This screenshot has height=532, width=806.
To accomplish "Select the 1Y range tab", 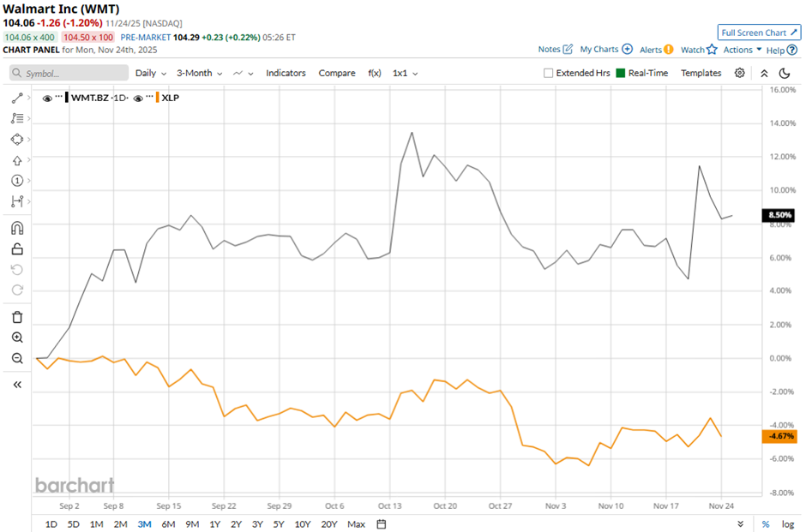I will [x=215, y=524].
